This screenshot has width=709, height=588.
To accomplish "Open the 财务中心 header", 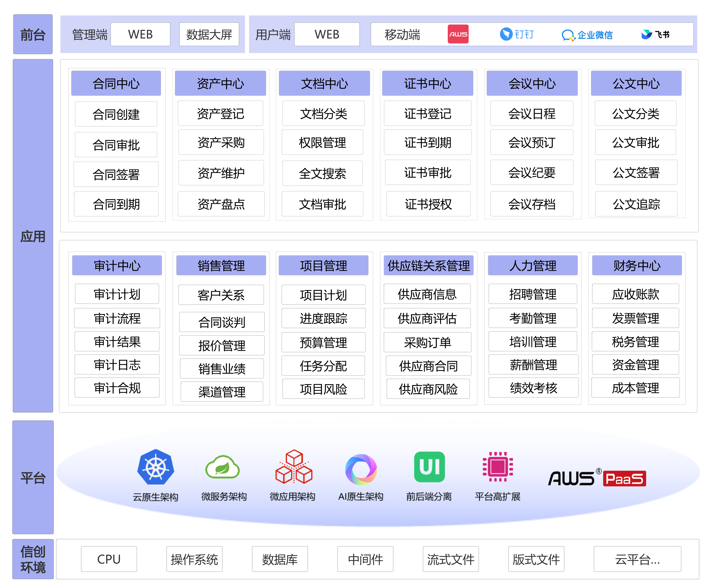I will (x=637, y=265).
